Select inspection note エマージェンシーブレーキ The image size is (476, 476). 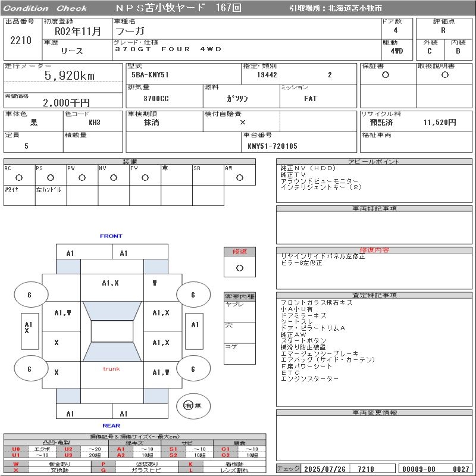pos(320,353)
